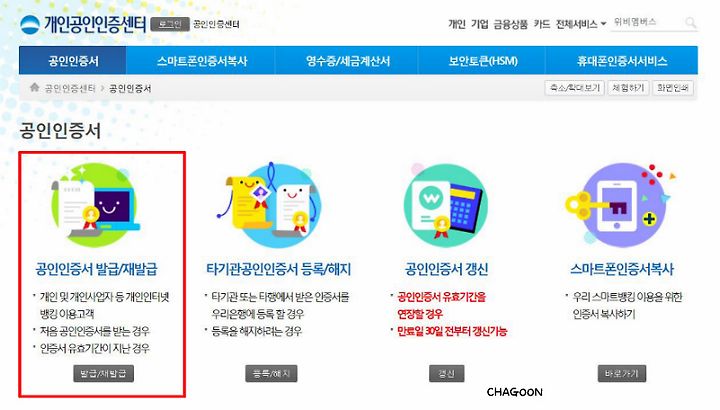
Task: Click the blue bank logo at top left
Action: (x=30, y=24)
